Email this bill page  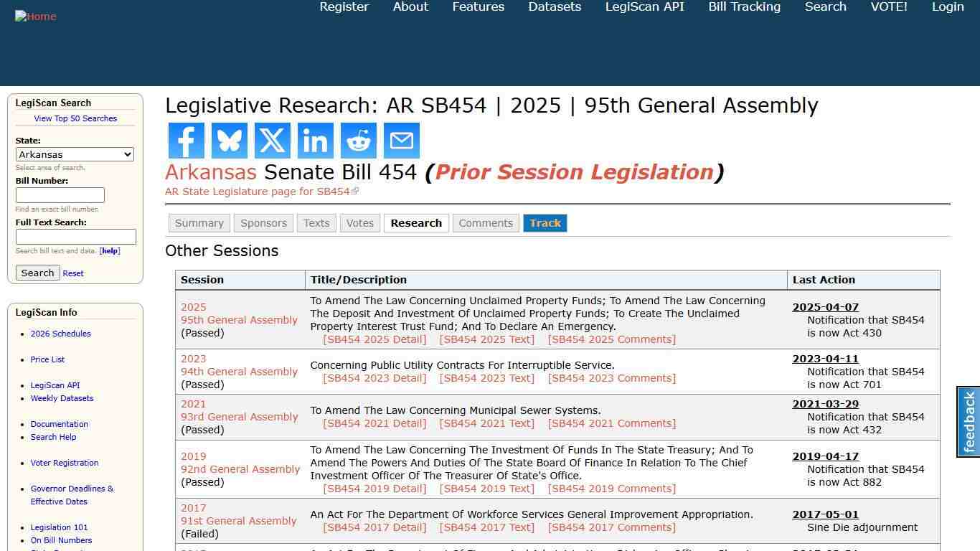[x=401, y=141]
